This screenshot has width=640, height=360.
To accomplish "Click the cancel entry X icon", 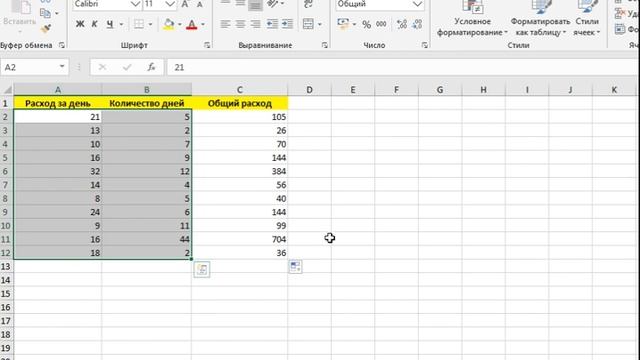I will [102, 67].
